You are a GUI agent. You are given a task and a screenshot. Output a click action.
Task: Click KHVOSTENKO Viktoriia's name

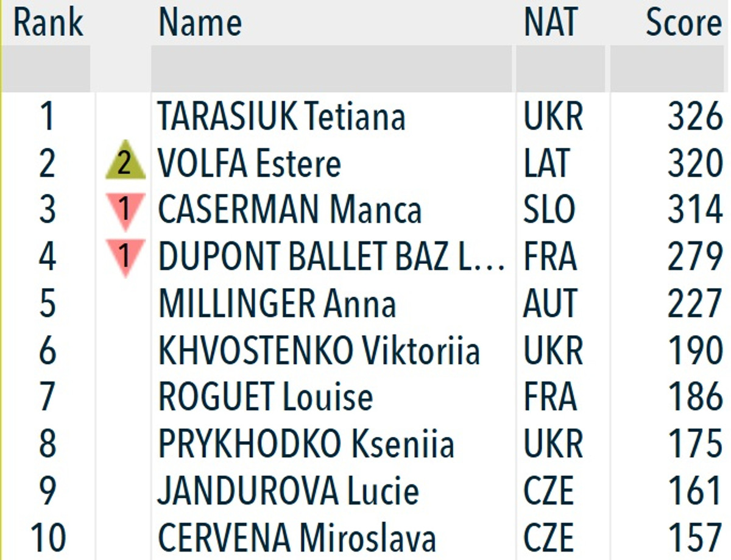(319, 350)
